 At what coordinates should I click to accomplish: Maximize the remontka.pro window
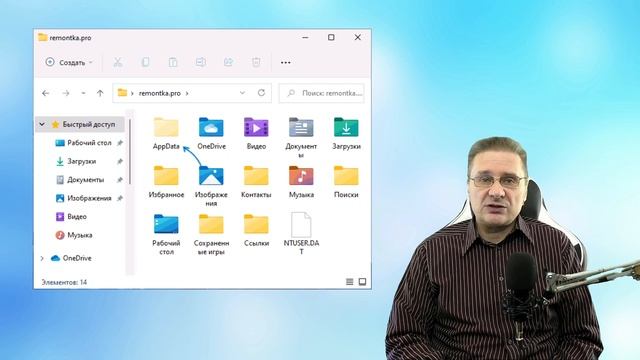[331, 37]
